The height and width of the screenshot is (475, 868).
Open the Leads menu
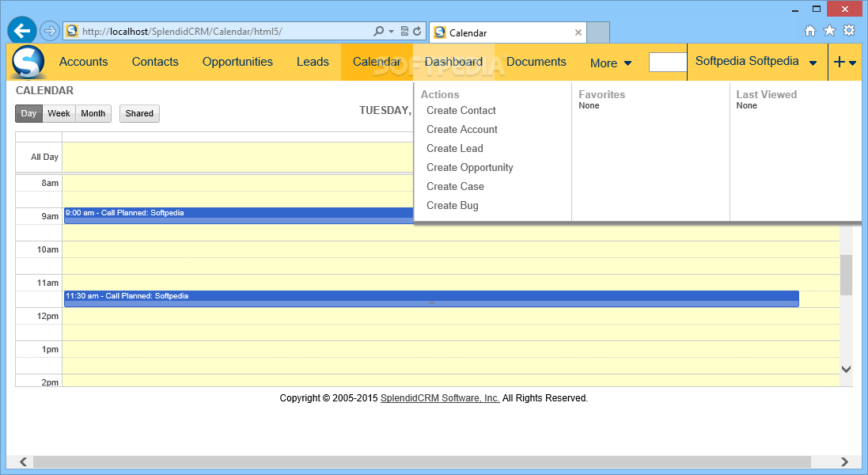(x=313, y=62)
